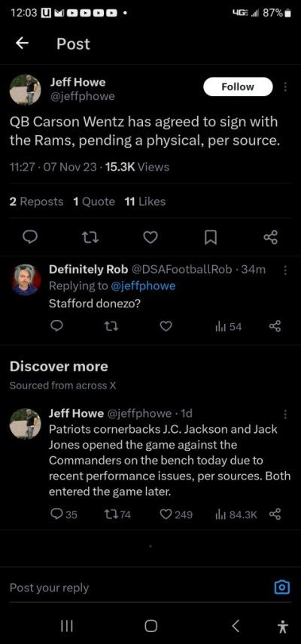Reply to the Carson Wentz post
Viewport: 301px width, 644px height.
[x=32, y=237]
